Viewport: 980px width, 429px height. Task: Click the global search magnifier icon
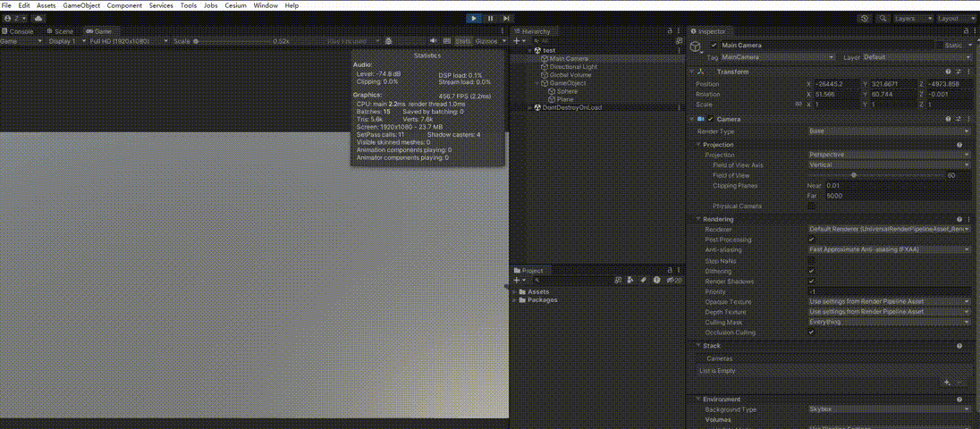(883, 19)
